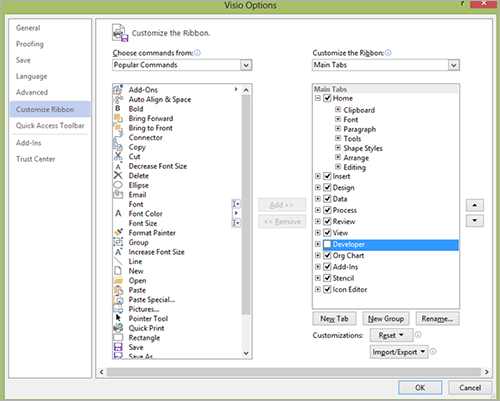
Task: Select the Pointer Tool icon
Action: [118, 318]
